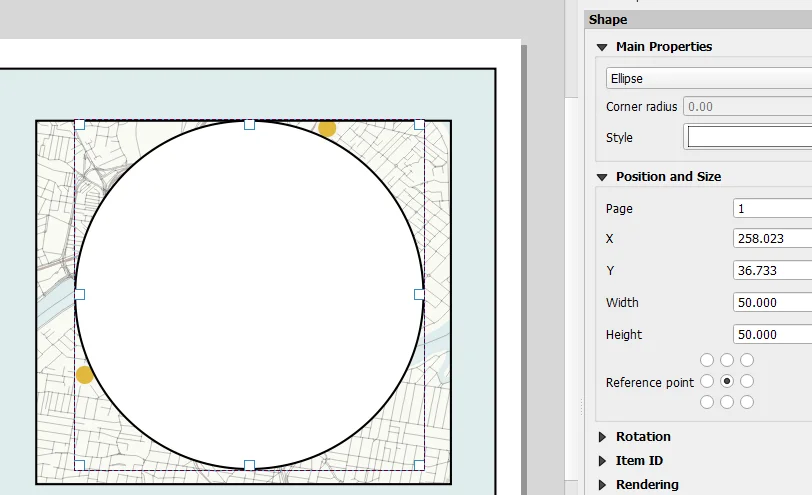This screenshot has width=812, height=495.
Task: Click the yellow point at the map's lower left
Action: tap(84, 375)
